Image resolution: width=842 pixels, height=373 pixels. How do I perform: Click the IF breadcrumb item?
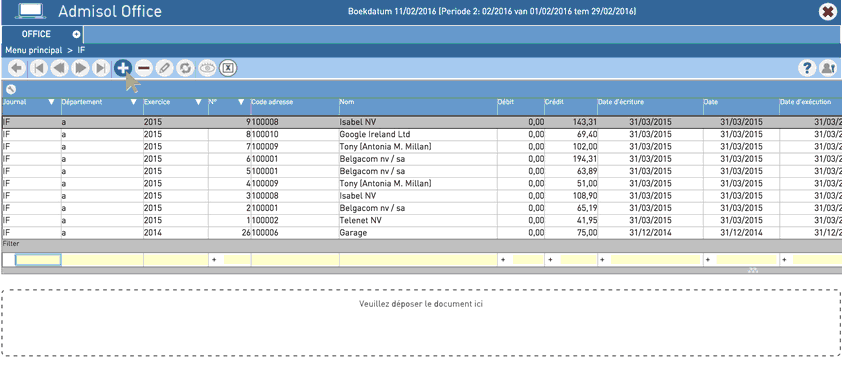pyautogui.click(x=81, y=50)
